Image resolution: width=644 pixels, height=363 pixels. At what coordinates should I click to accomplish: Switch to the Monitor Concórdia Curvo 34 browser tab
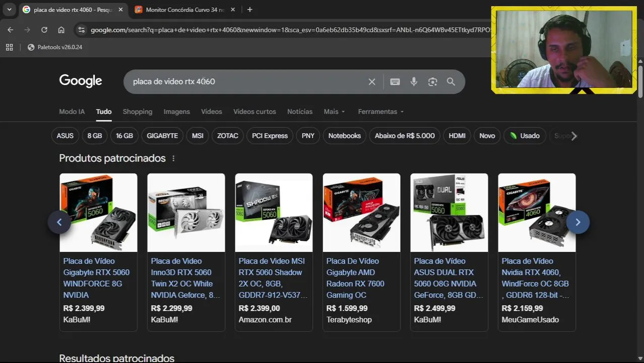click(184, 10)
